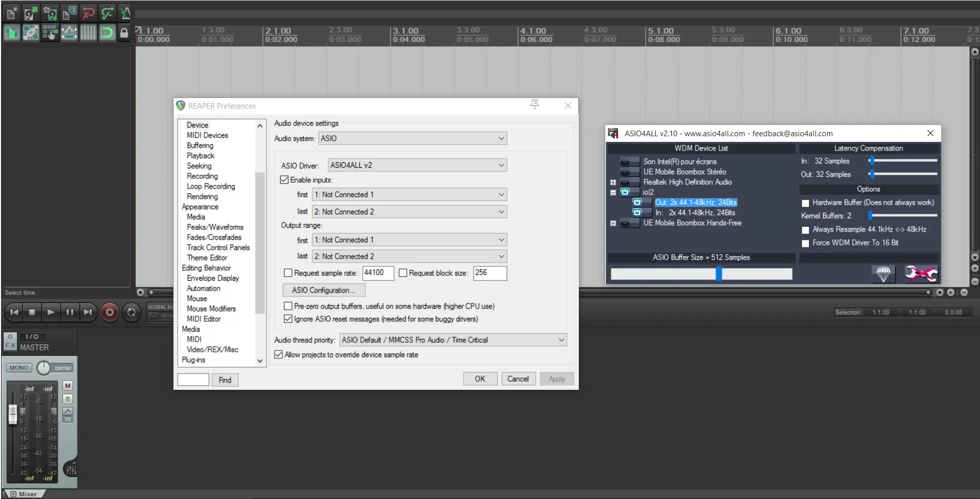This screenshot has height=499, width=980.
Task: Select Buffering in the preferences list
Action: (x=200, y=145)
